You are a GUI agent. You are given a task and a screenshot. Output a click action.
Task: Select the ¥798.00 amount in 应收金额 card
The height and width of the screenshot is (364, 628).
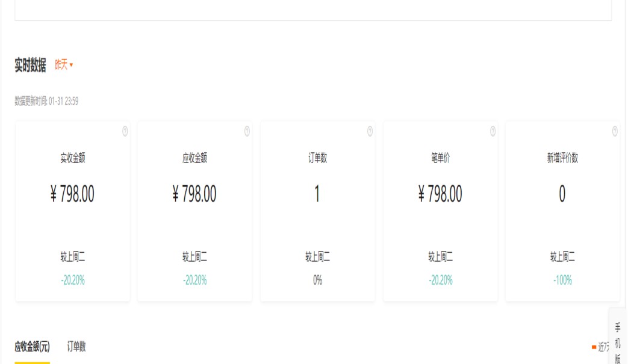pos(194,194)
